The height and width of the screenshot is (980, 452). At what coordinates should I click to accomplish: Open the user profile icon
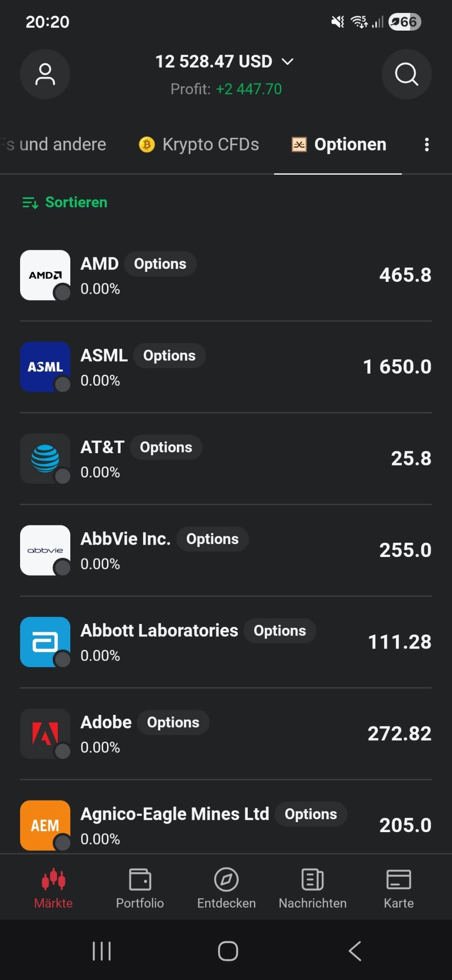coord(45,74)
